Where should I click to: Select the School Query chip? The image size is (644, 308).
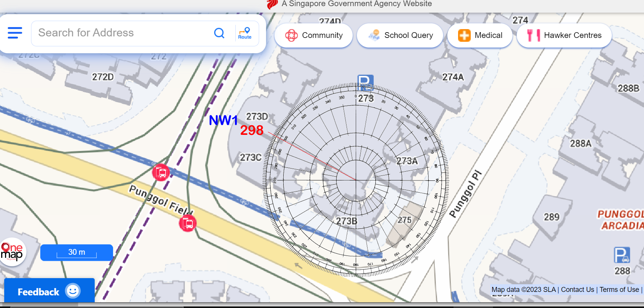point(400,36)
